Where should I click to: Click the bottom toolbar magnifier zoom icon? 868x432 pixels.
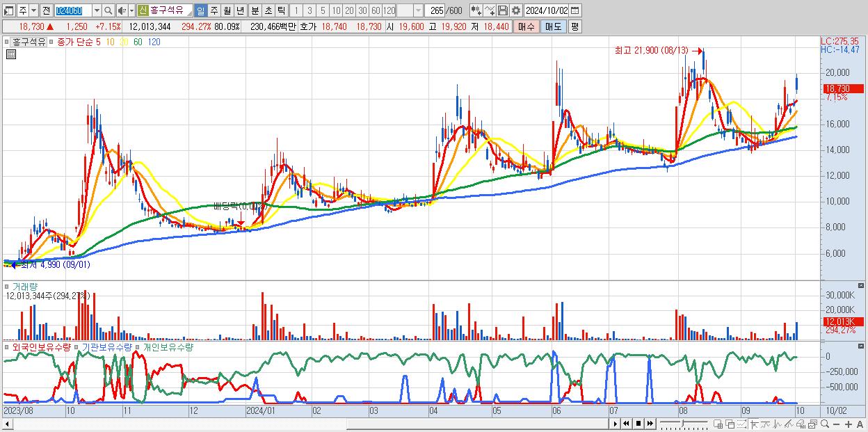pos(825,424)
